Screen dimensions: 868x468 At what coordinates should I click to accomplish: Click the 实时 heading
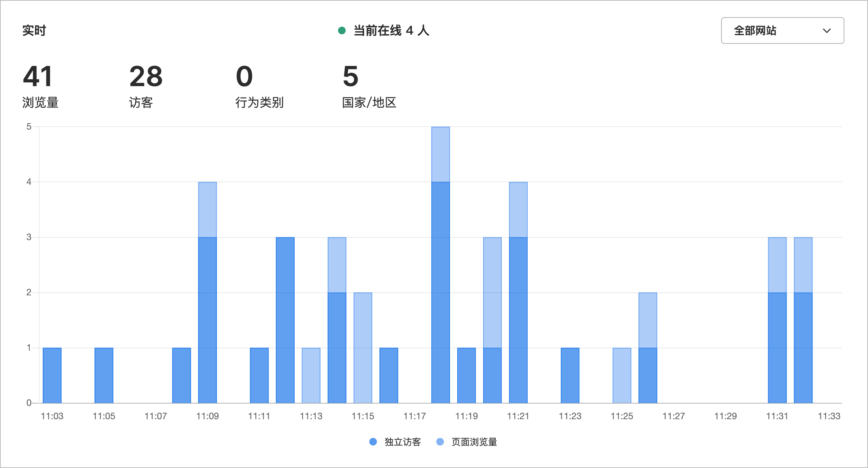pyautogui.click(x=34, y=30)
